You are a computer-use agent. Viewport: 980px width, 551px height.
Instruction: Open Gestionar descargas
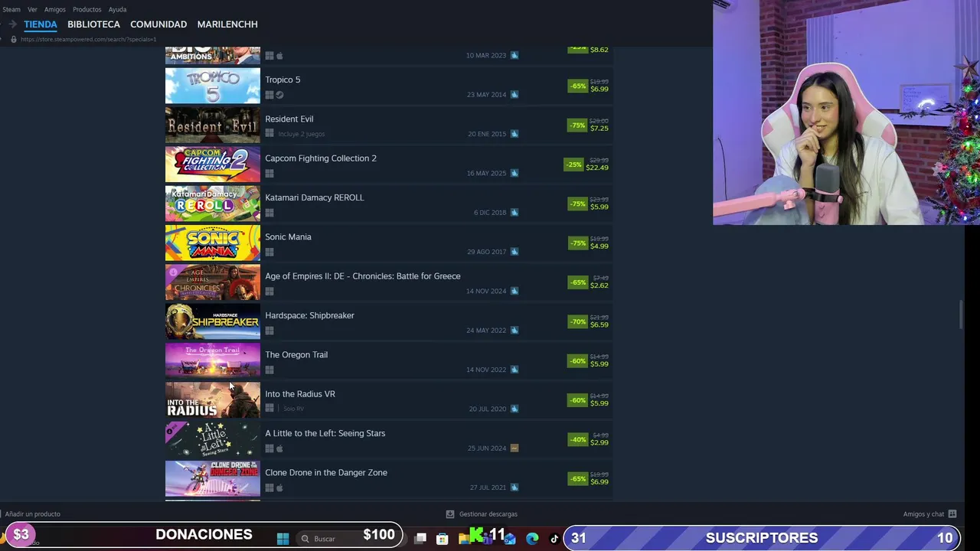tap(482, 514)
